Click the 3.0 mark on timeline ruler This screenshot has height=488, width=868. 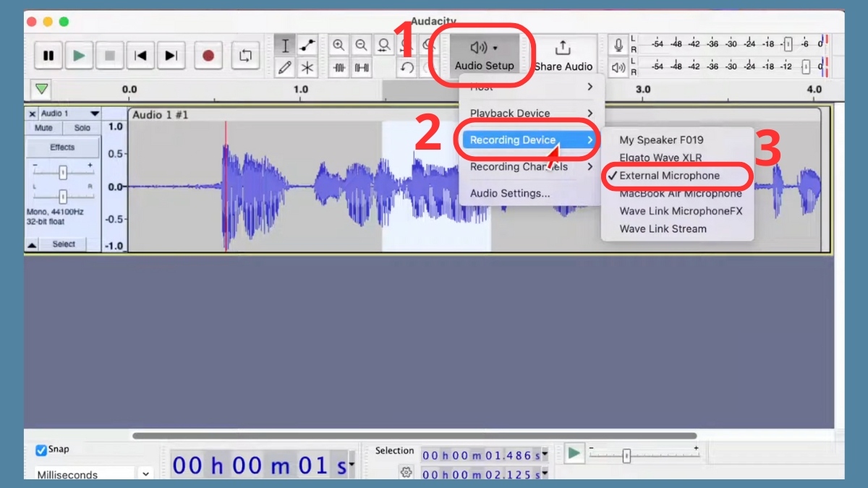point(642,90)
